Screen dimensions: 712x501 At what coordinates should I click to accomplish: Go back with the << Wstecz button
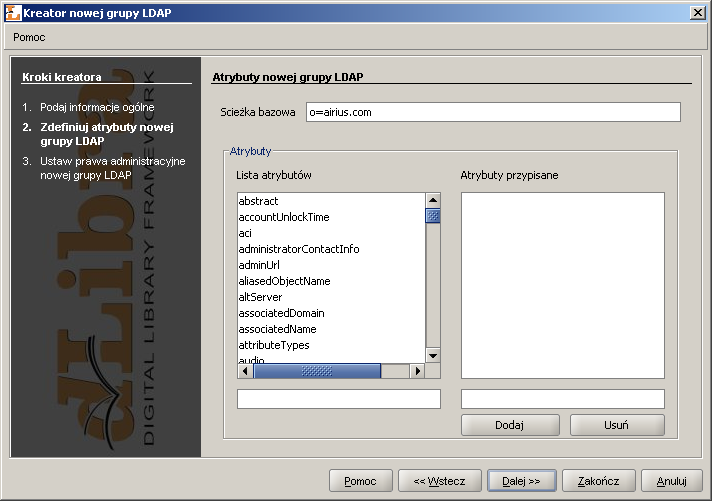pos(439,481)
